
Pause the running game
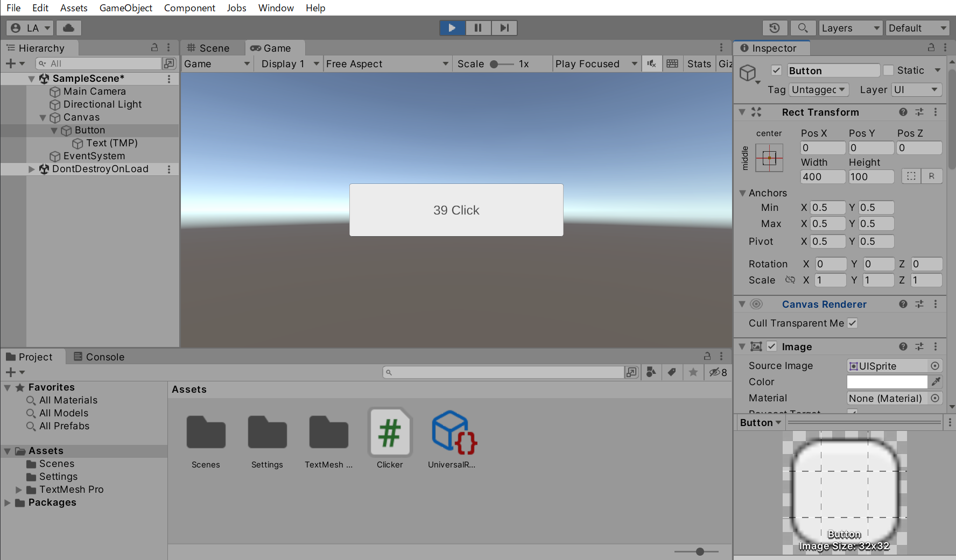coord(477,28)
